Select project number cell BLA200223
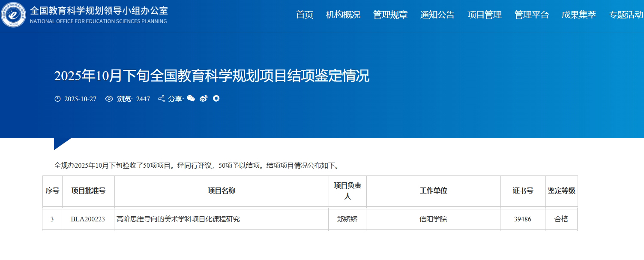This screenshot has width=644, height=260. click(x=88, y=219)
